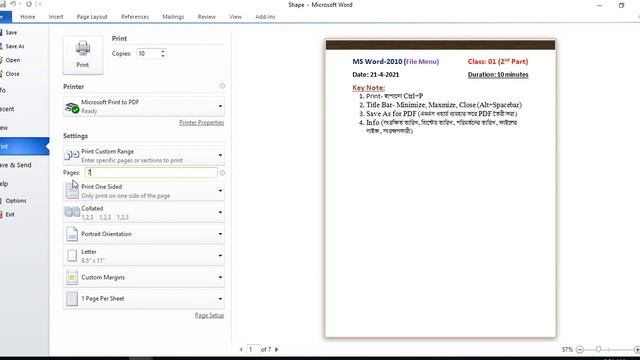Click the Page Setup link
640x360 pixels.
click(209, 315)
